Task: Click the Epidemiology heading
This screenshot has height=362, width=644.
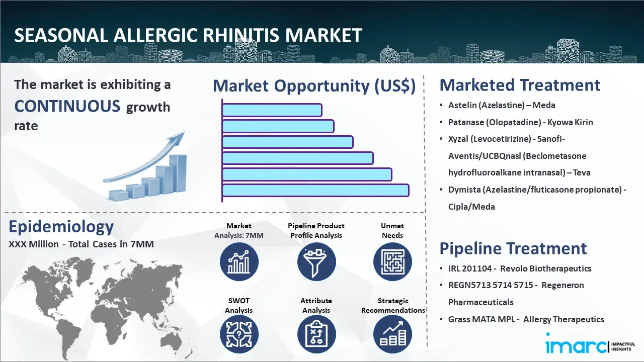Action: click(61, 227)
